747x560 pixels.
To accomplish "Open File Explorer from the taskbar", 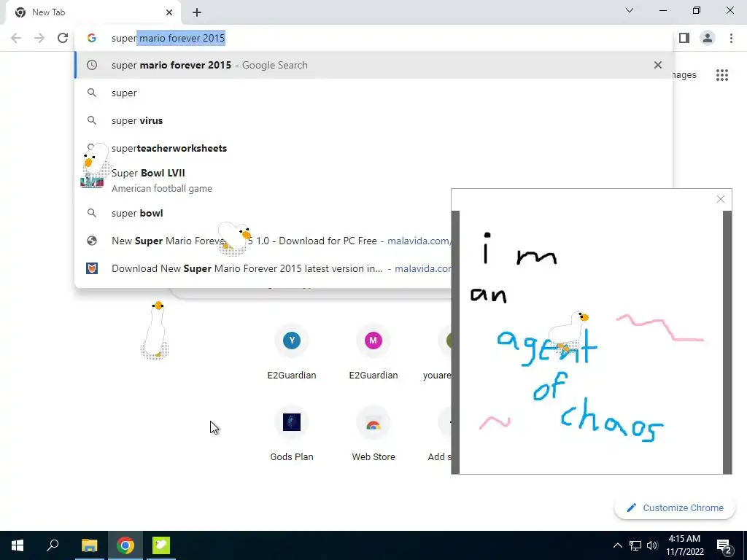I will pos(89,545).
